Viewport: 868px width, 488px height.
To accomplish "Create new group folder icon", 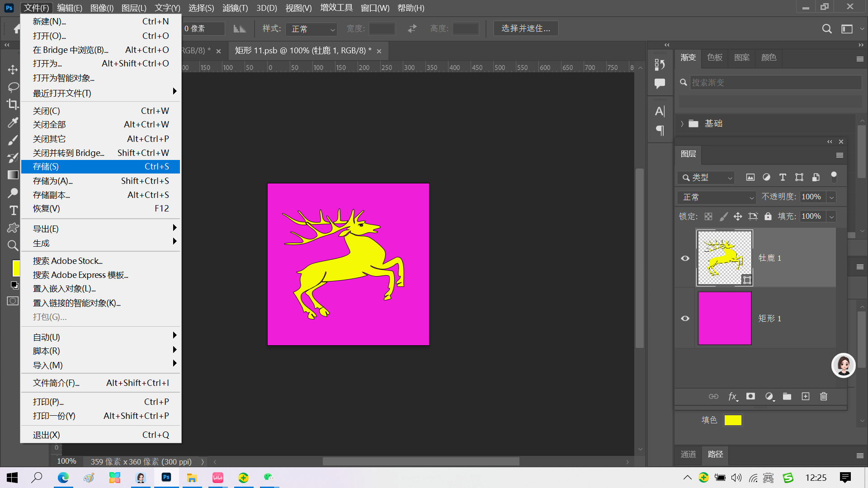I will [x=787, y=396].
